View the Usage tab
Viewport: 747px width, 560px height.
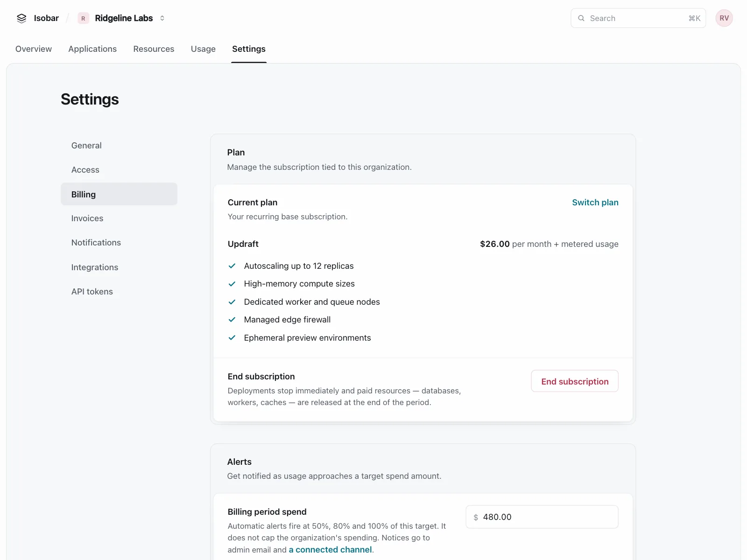[203, 49]
